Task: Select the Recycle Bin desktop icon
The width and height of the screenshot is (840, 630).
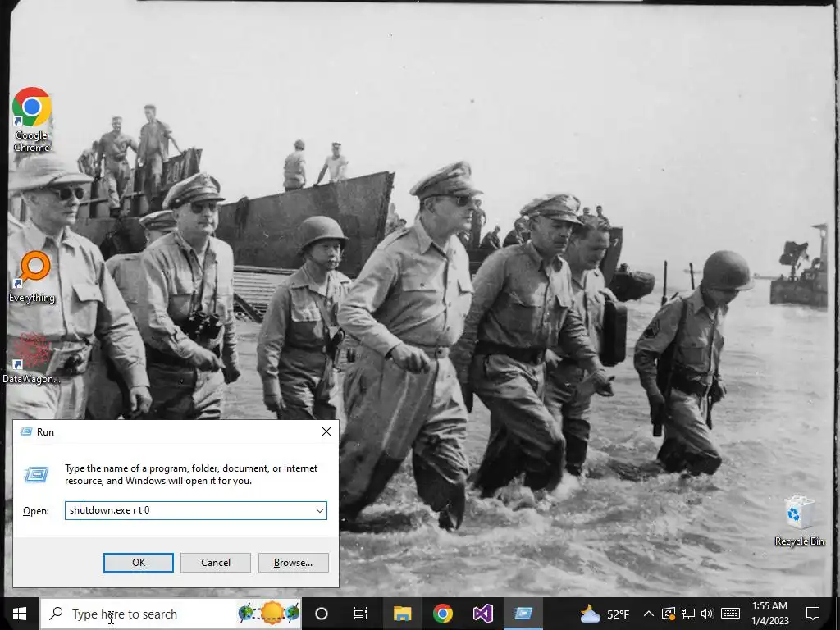Action: point(799,520)
